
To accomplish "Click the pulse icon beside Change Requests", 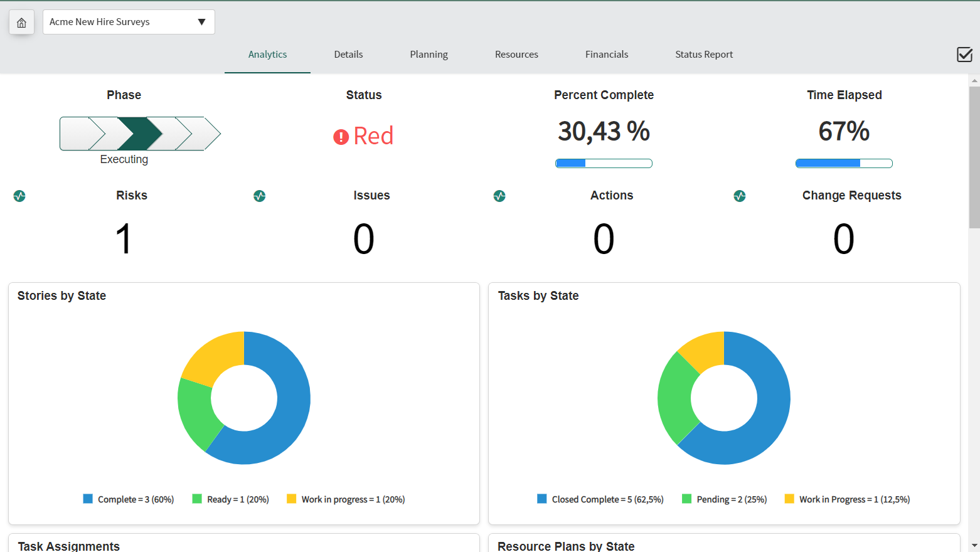I will 740,196.
